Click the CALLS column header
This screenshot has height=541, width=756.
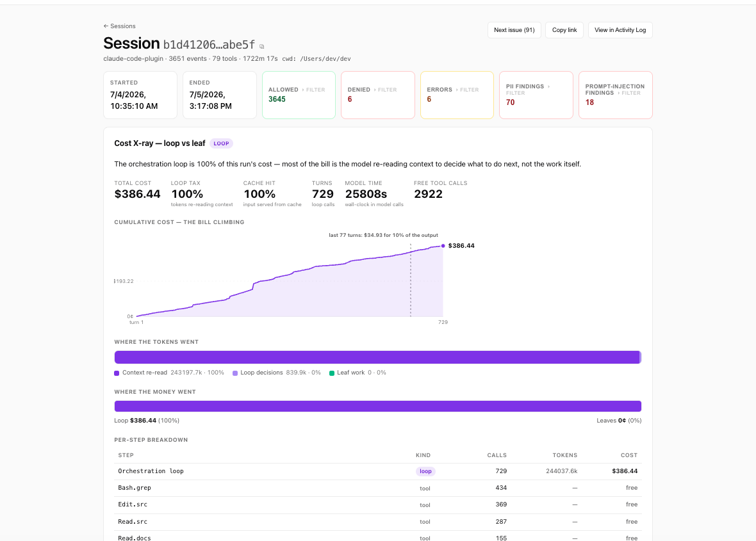point(497,455)
